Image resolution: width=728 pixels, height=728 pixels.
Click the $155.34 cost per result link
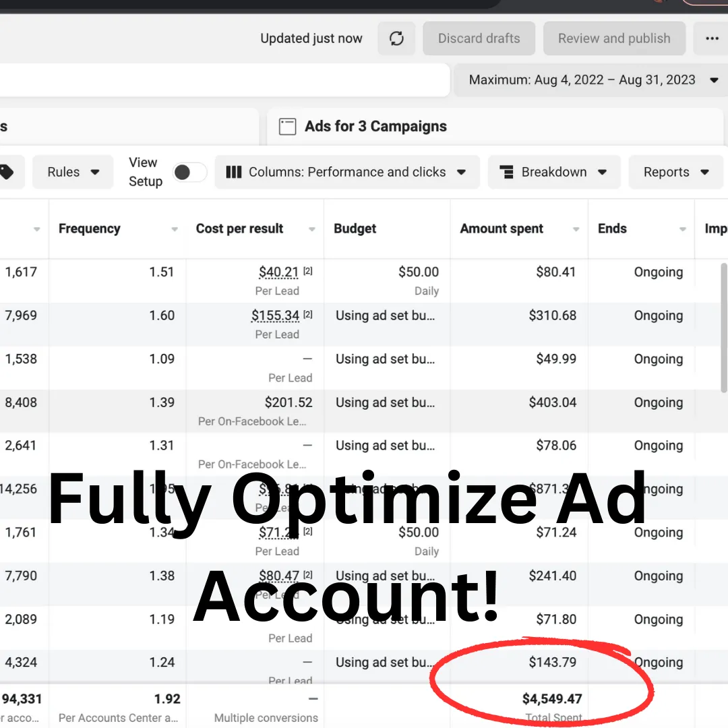click(x=275, y=315)
